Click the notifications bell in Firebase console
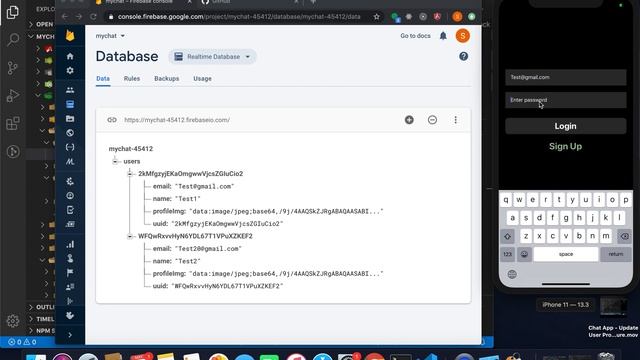 click(443, 36)
